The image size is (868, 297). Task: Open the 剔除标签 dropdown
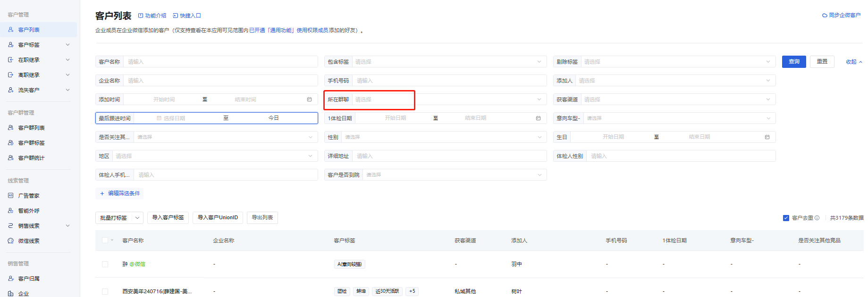tap(678, 62)
